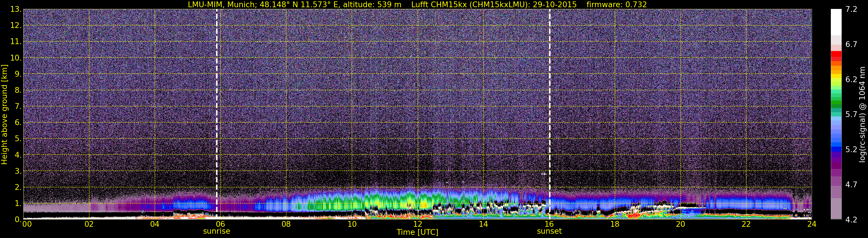Click time tick label '04'
This screenshot has width=868, height=238.
(155, 224)
